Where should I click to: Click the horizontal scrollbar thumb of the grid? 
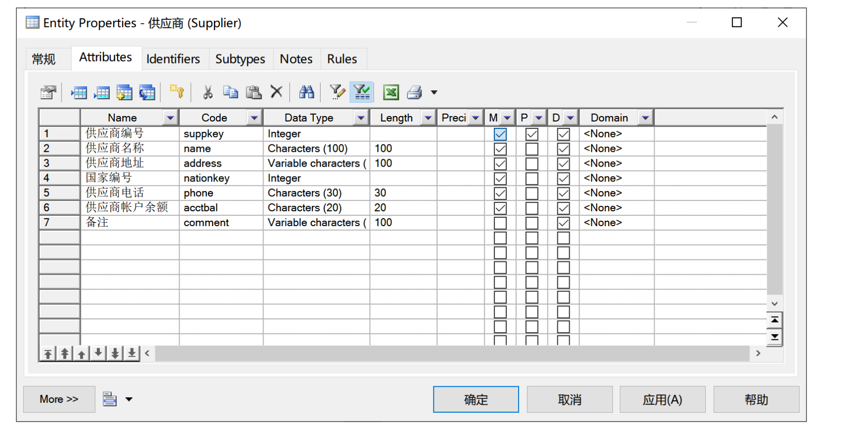[452, 354]
